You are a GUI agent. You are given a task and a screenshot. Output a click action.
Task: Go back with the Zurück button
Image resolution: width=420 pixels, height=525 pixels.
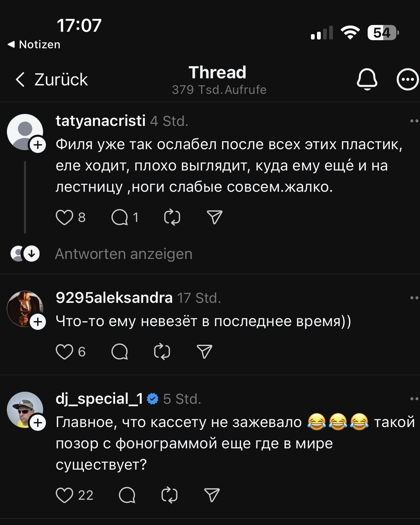(x=52, y=80)
